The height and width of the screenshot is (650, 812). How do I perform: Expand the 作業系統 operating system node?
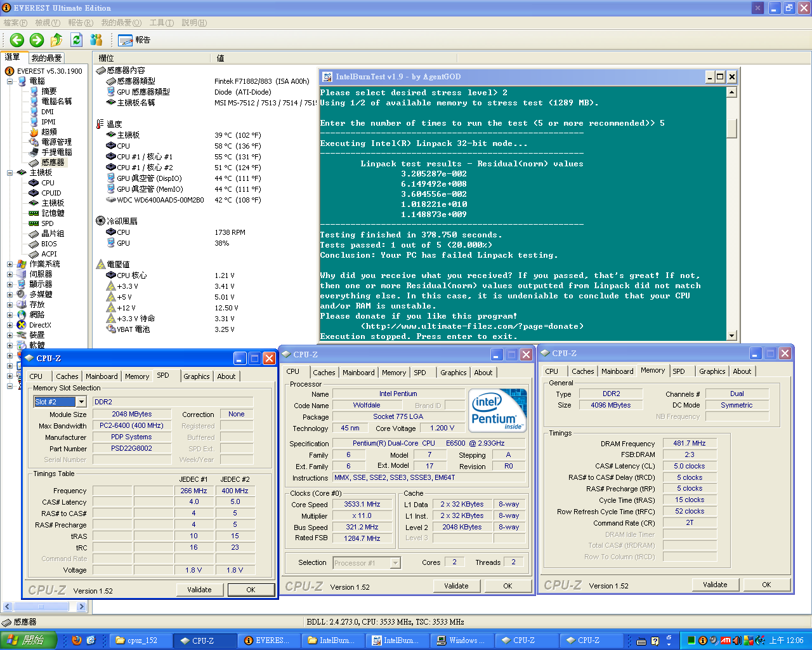(x=10, y=264)
